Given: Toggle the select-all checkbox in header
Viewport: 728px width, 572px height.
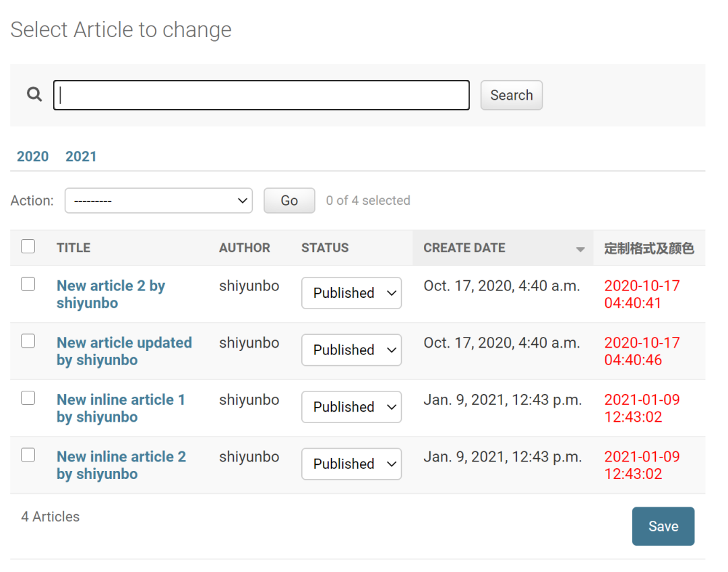Looking at the screenshot, I should click(28, 247).
